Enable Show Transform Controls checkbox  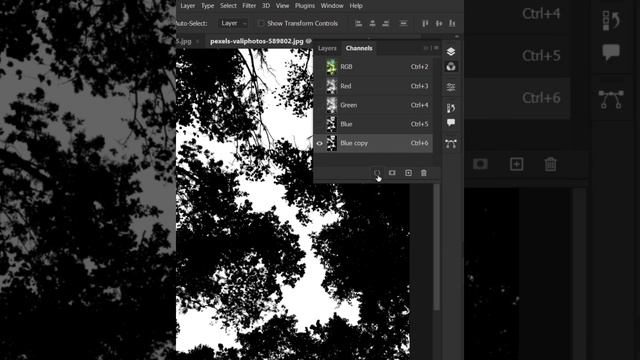pos(261,24)
